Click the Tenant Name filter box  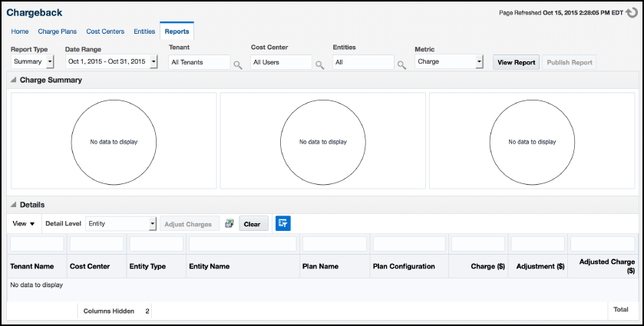click(37, 244)
